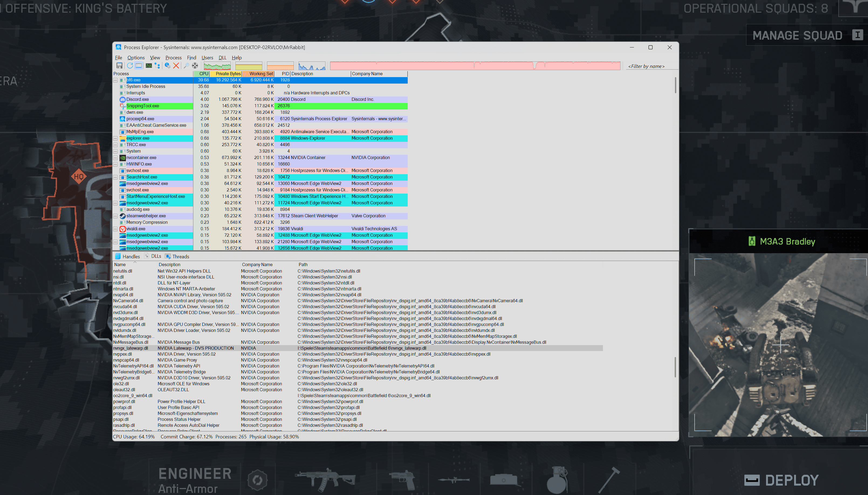Open System Information graph icon

click(x=149, y=66)
